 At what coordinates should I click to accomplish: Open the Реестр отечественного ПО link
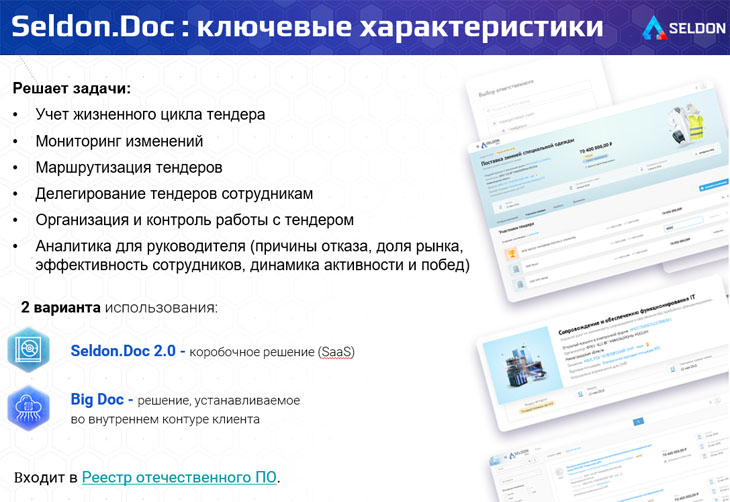point(180,477)
